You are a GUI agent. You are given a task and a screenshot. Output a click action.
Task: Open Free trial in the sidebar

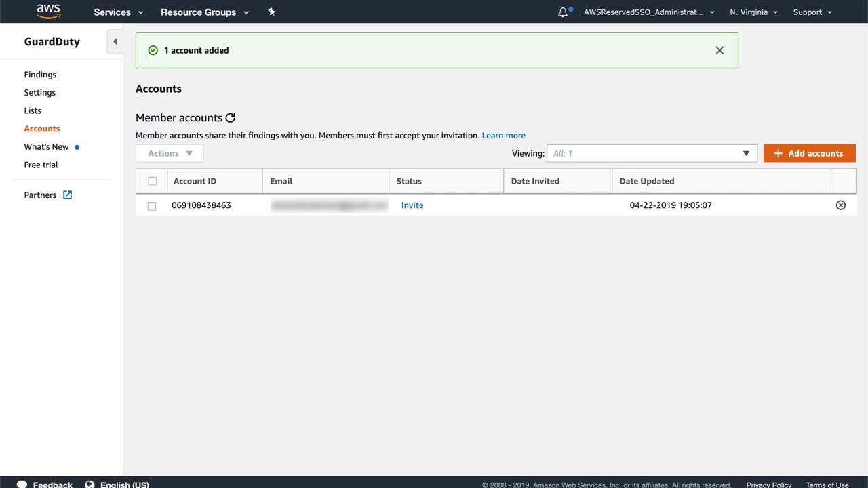click(41, 165)
